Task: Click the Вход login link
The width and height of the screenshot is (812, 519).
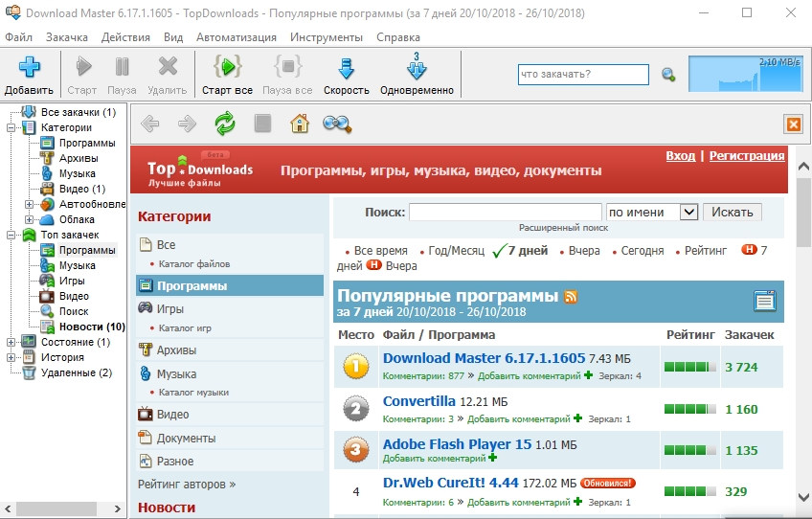Action: point(681,156)
